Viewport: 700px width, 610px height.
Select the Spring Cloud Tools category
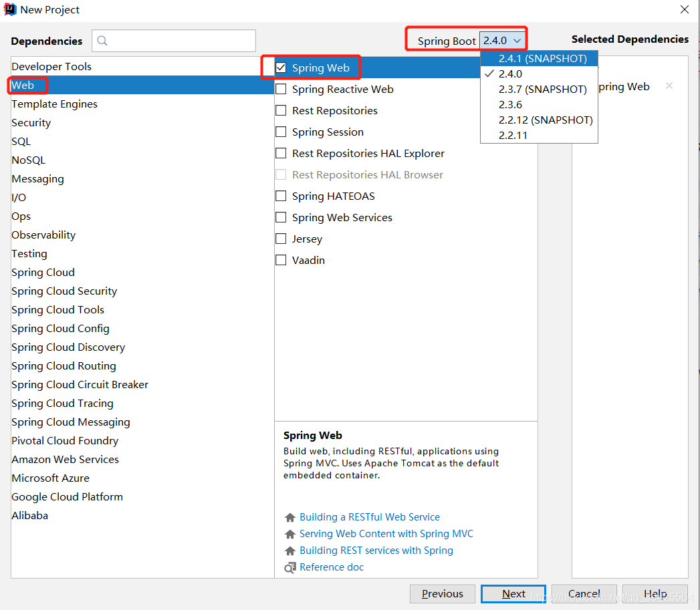point(142,310)
